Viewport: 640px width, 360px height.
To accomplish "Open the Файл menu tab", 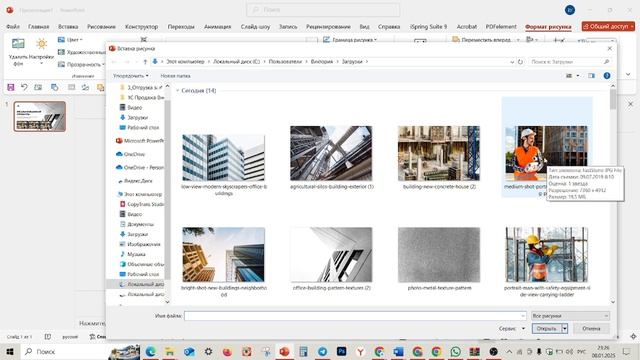I will pyautogui.click(x=13, y=27).
